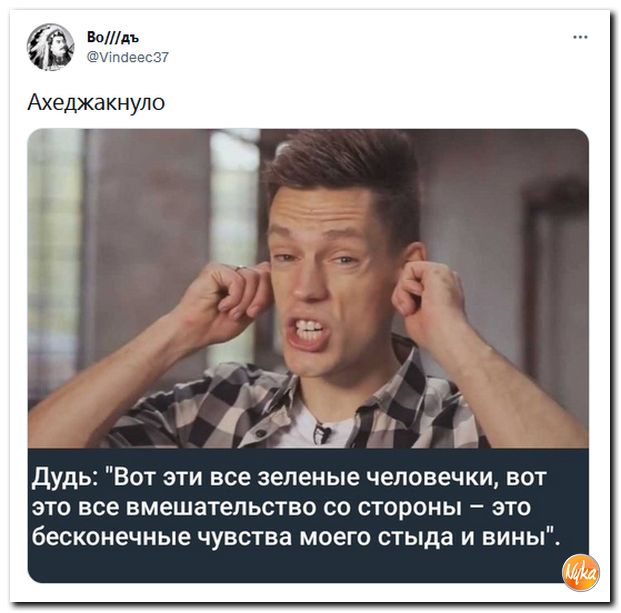Viewport: 621px width, 613px height.
Task: Click the dark caption banner under the photo
Action: coord(308,515)
